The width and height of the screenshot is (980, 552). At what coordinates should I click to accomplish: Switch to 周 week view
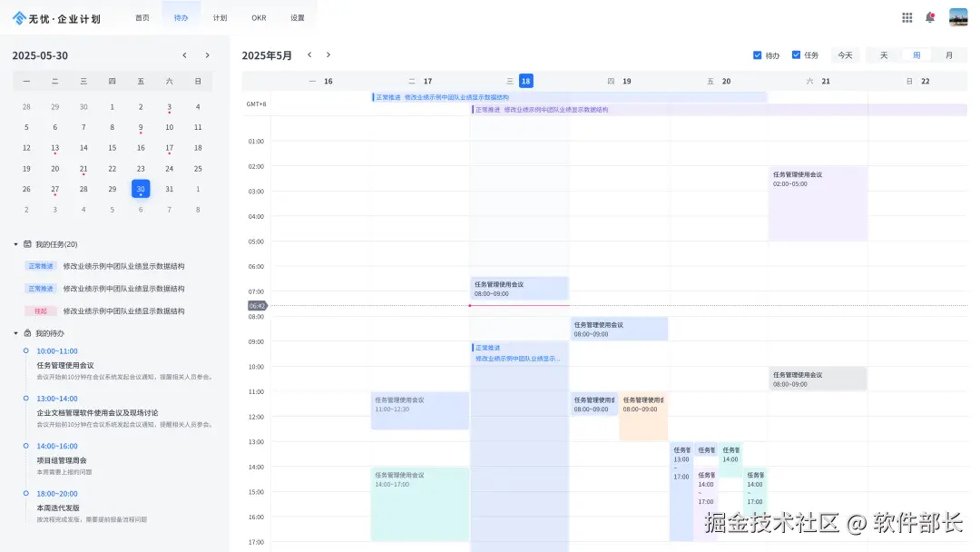[x=916, y=55]
